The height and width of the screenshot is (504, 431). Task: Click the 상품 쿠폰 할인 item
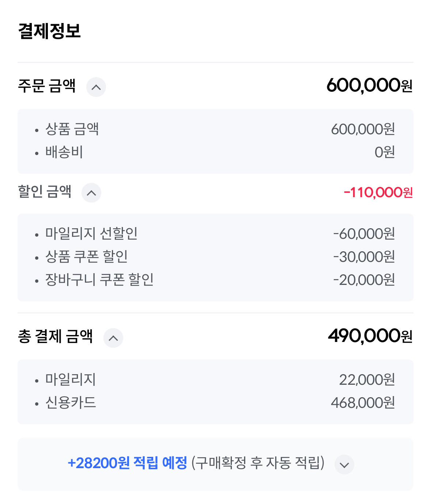[x=87, y=257]
